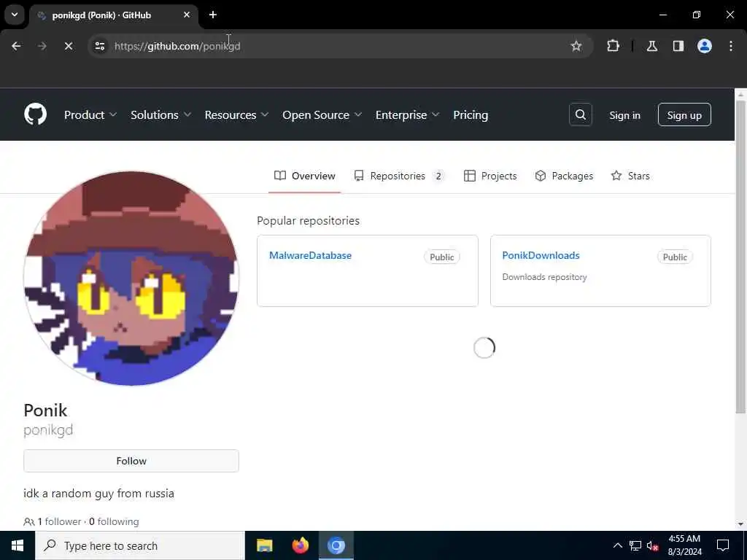Switch to the Packages tab
This screenshot has height=560, width=747.
click(564, 176)
